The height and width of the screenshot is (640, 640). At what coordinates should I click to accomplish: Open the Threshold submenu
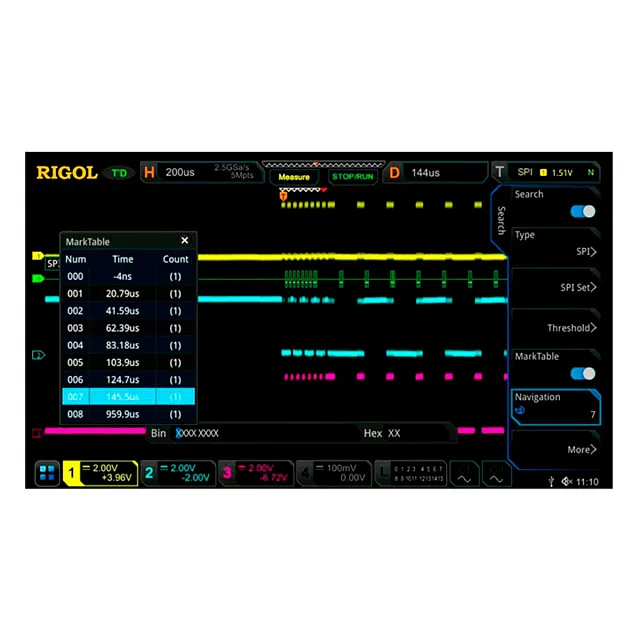[555, 328]
